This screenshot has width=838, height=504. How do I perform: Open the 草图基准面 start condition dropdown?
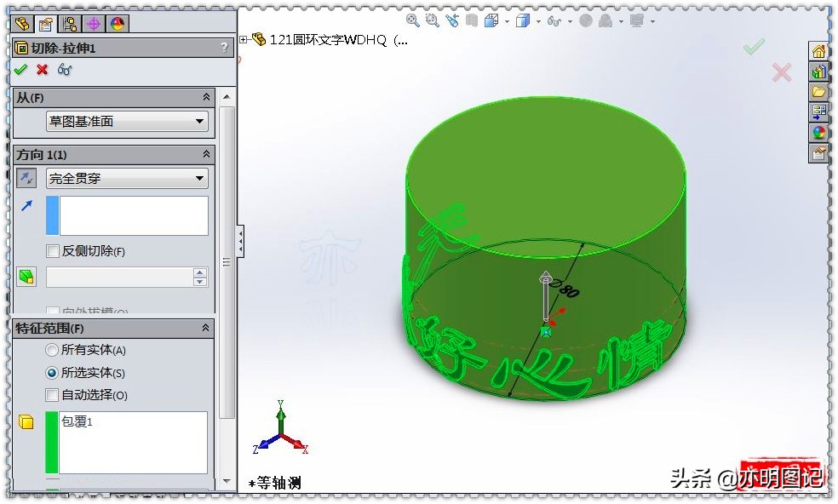[200, 121]
